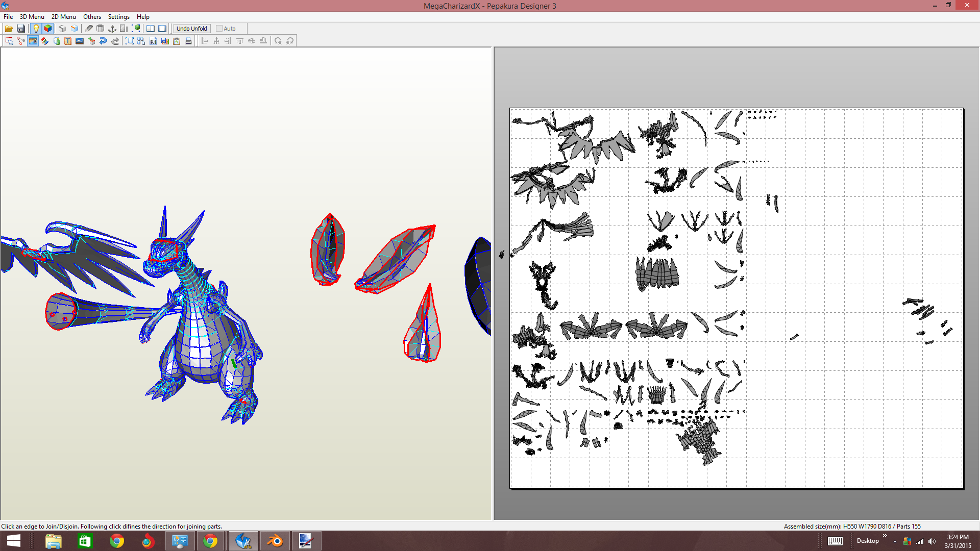Image resolution: width=980 pixels, height=551 pixels.
Task: Switch to the single-pane window layout
Action: pos(162,29)
